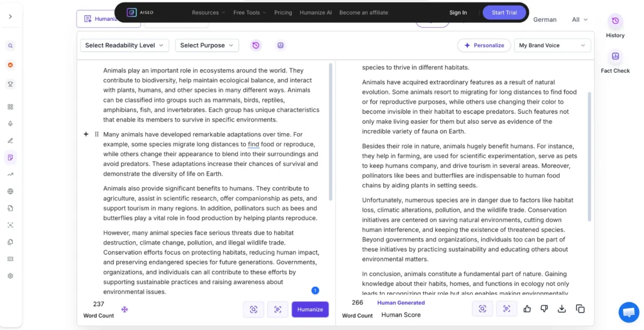
Task: Click the right output scrollbar
Action: tap(589, 156)
